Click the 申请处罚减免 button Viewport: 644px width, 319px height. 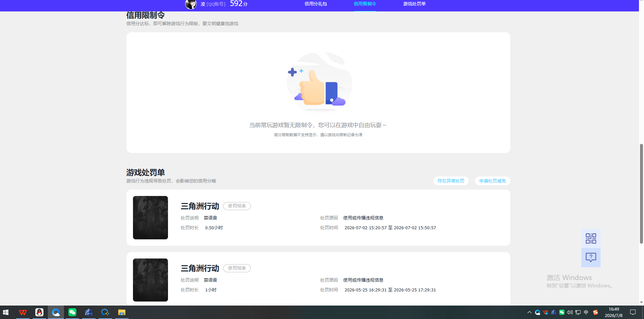click(x=493, y=181)
